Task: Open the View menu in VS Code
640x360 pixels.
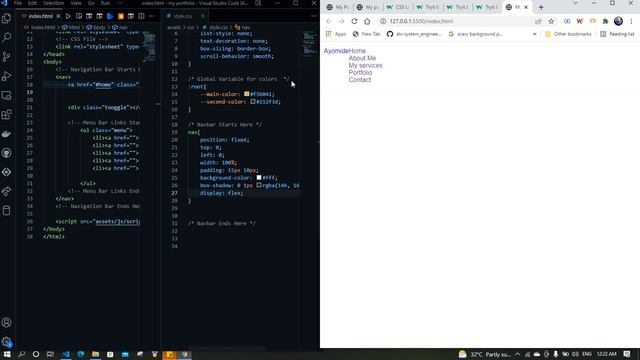Action: tap(76, 3)
